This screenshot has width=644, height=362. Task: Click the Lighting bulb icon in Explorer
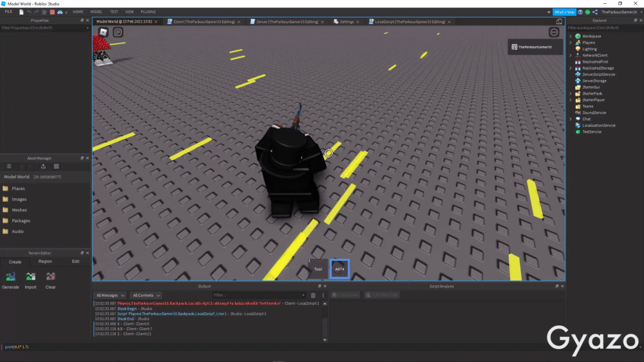[x=578, y=49]
